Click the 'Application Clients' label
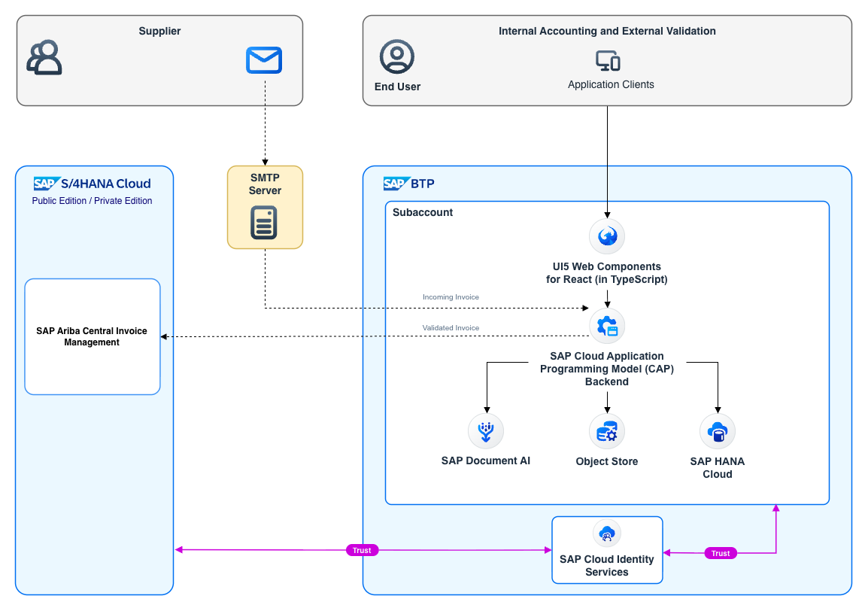 (612, 84)
